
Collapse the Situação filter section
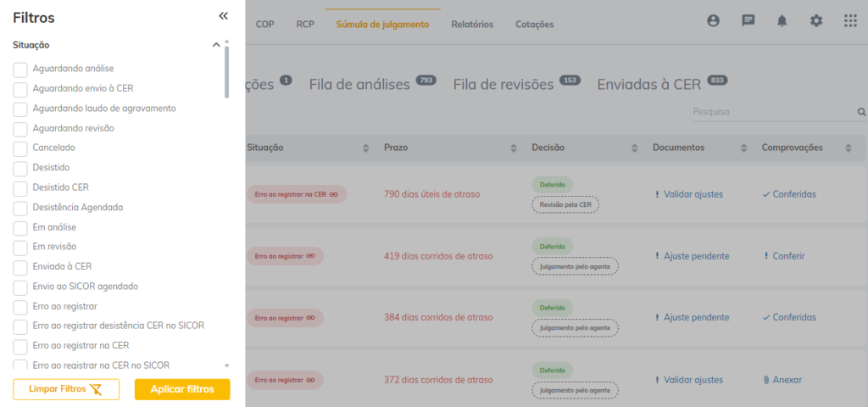tap(216, 45)
